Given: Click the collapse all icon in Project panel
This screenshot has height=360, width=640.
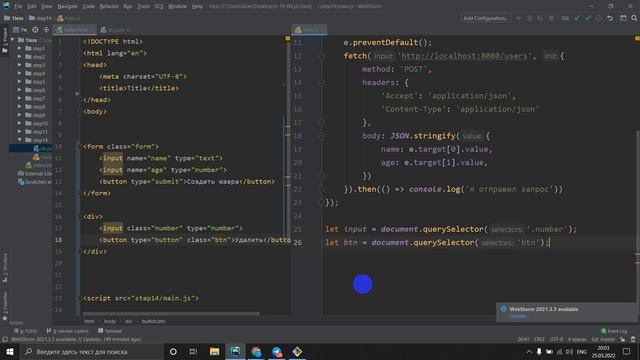Looking at the screenshot, I should point(46,30).
